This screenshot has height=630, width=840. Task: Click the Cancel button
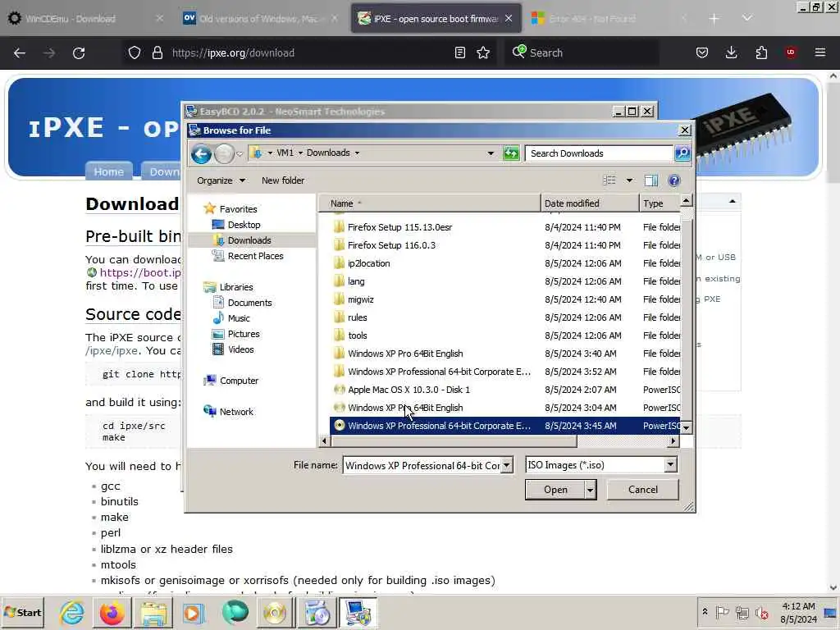[643, 490]
